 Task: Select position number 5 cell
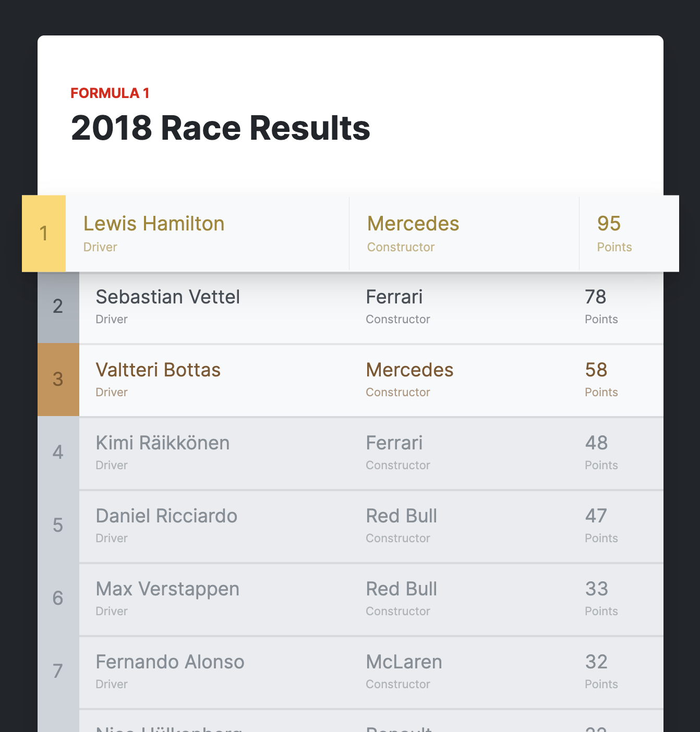58,526
